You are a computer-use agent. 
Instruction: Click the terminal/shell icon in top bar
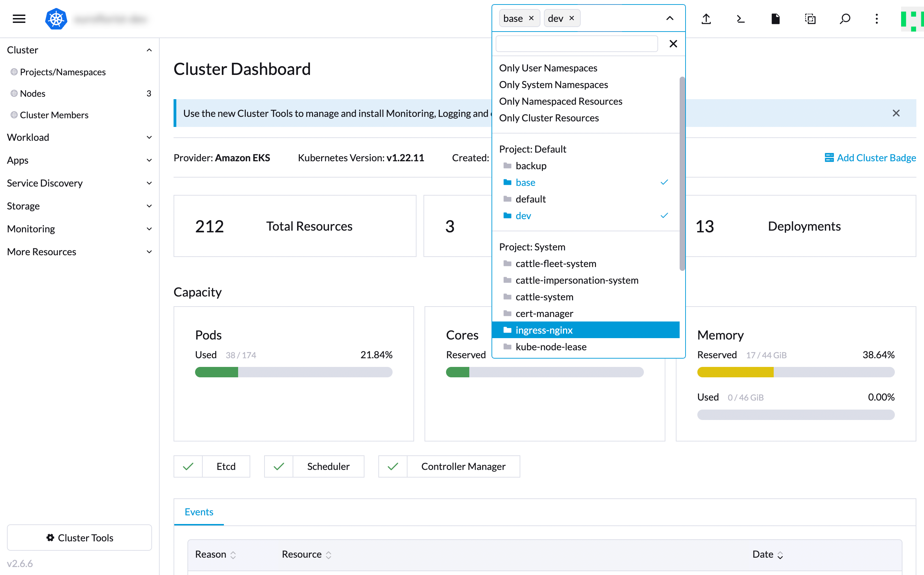point(741,18)
